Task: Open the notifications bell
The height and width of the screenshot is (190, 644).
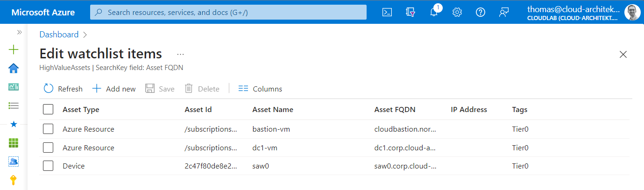Action: 434,13
